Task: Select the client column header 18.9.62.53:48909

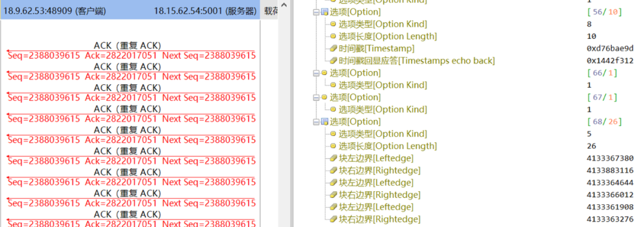Action: [54, 11]
